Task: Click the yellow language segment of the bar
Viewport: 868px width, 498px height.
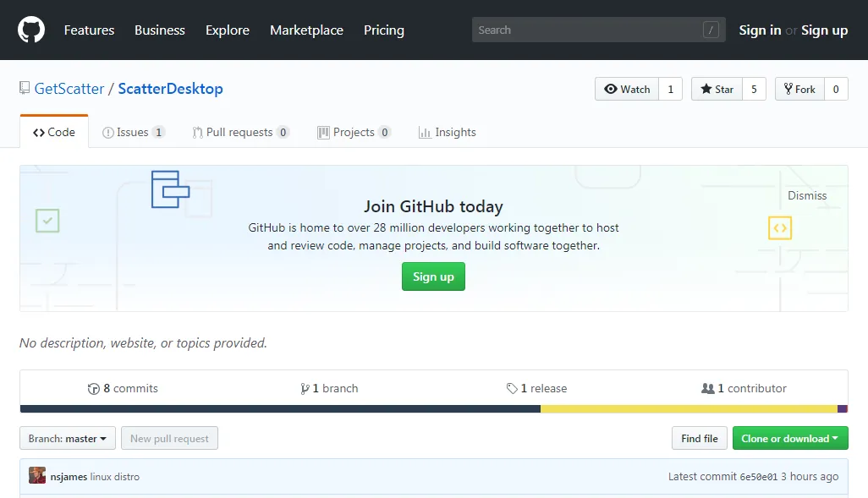Action: click(x=689, y=409)
